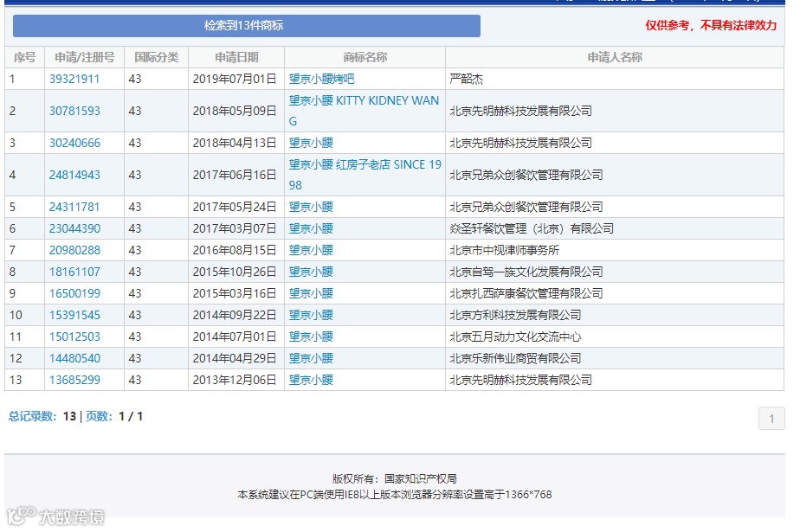The width and height of the screenshot is (800, 532).
Task: Open registration number 18161107 link
Action: [74, 272]
